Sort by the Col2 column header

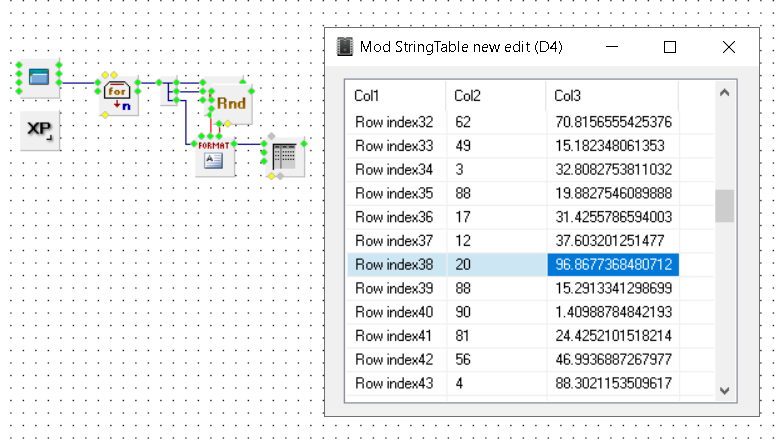click(495, 96)
